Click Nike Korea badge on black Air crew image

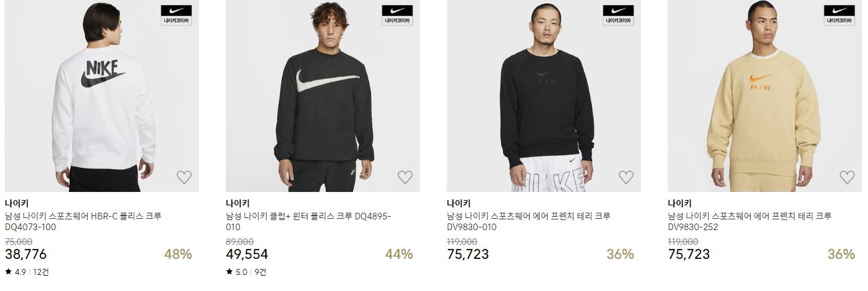(618, 15)
